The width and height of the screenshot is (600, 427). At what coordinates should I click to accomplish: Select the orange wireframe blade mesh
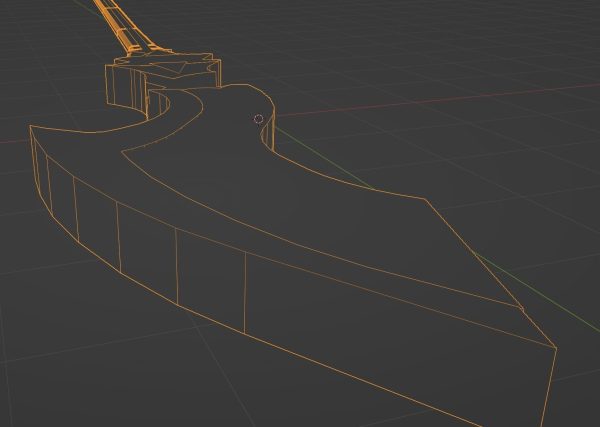point(293,255)
